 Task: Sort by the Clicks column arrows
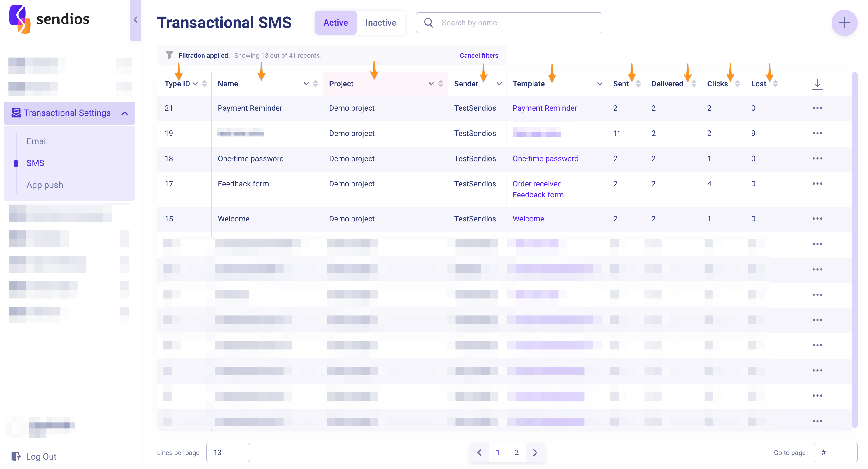pos(737,84)
